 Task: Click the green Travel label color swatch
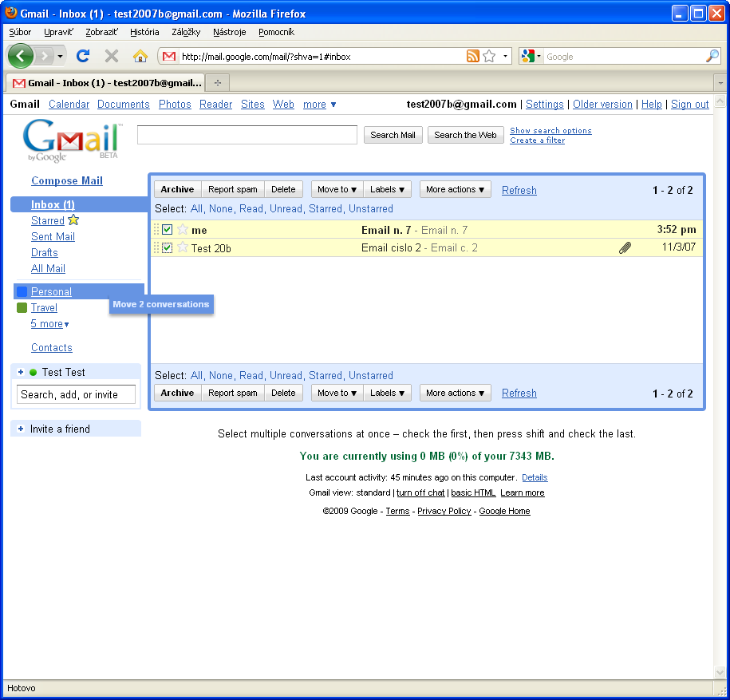point(22,307)
